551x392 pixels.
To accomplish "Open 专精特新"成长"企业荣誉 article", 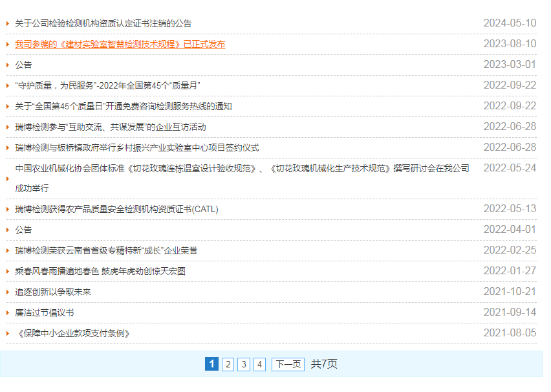I will coord(107,250).
